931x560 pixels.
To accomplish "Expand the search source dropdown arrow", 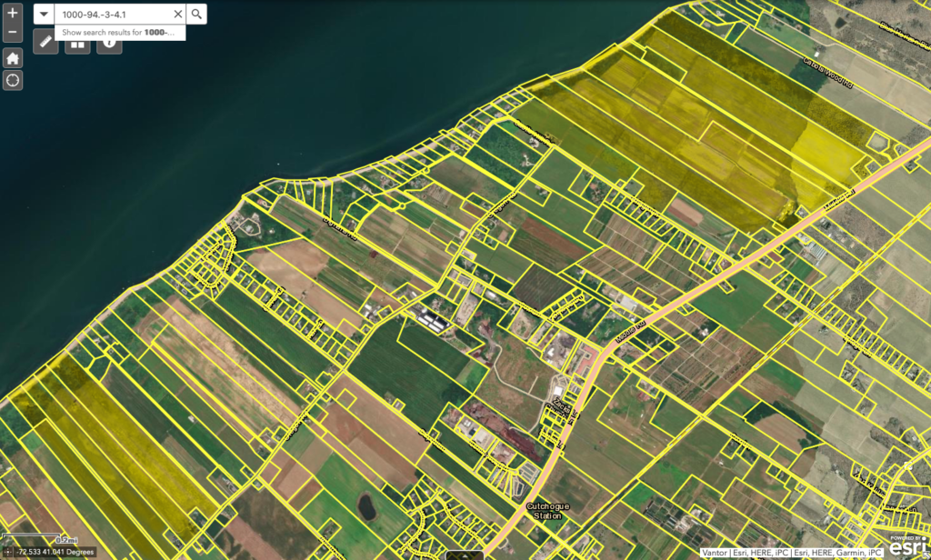I will point(44,14).
